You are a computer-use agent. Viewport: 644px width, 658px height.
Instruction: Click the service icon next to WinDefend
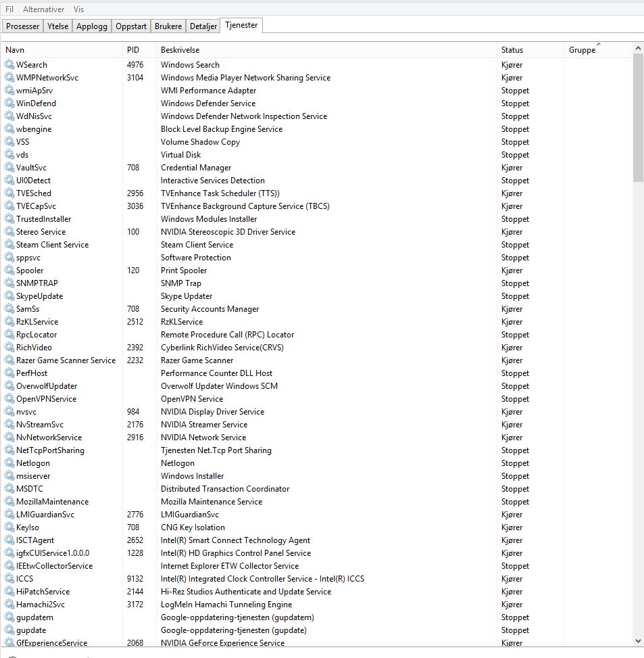click(9, 103)
